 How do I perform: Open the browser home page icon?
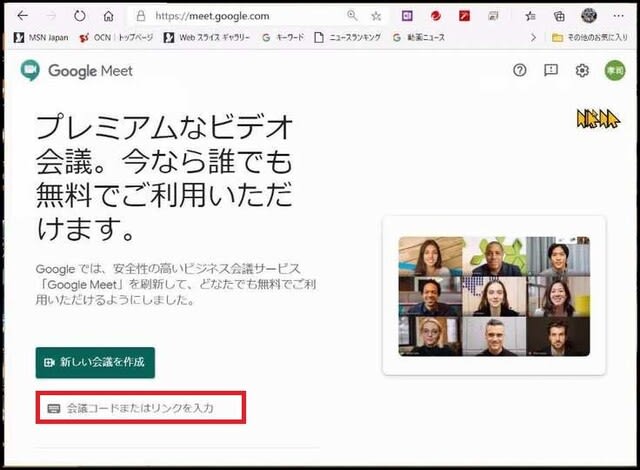[108, 16]
